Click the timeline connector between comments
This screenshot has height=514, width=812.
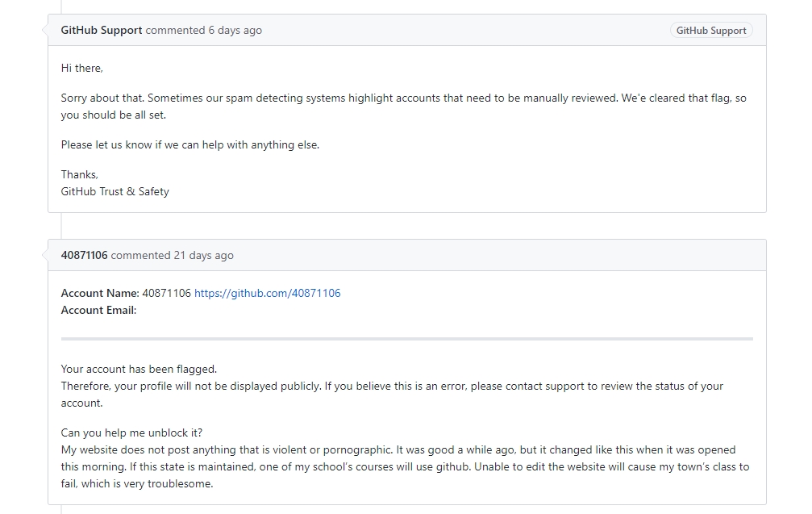pos(61,226)
